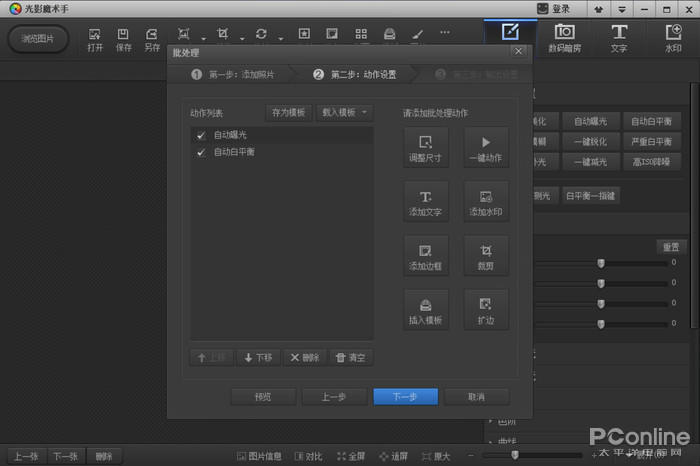Click 浏览图片 browse pictures button

[x=38, y=39]
